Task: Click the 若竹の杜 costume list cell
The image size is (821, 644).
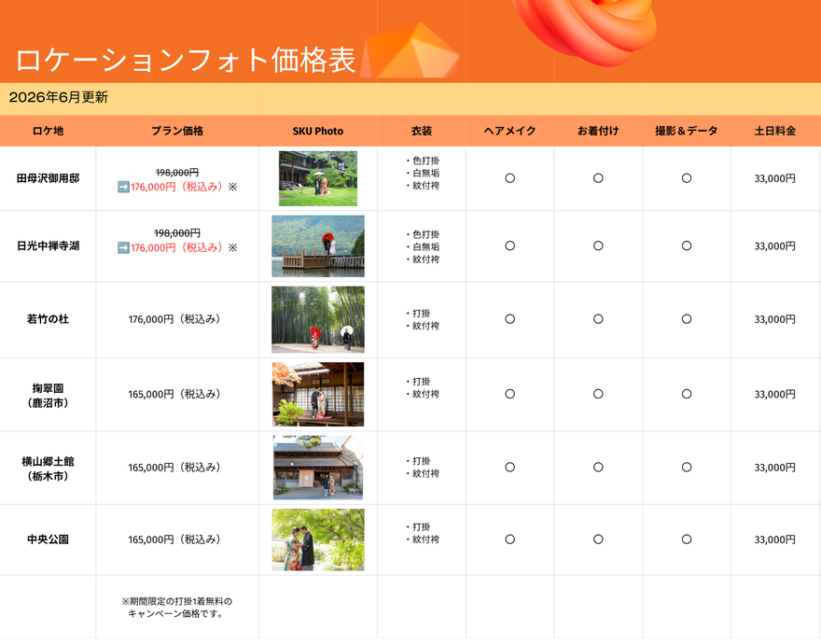Action: pos(422,319)
